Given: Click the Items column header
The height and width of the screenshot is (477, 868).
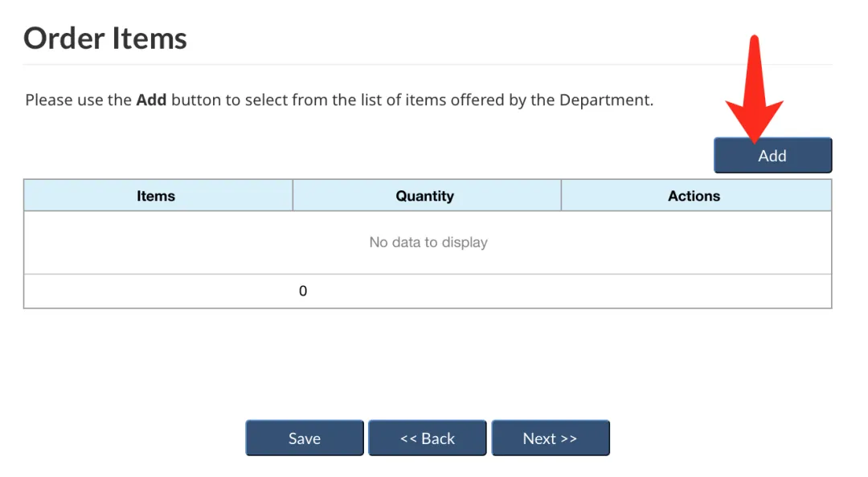Looking at the screenshot, I should coord(157,196).
